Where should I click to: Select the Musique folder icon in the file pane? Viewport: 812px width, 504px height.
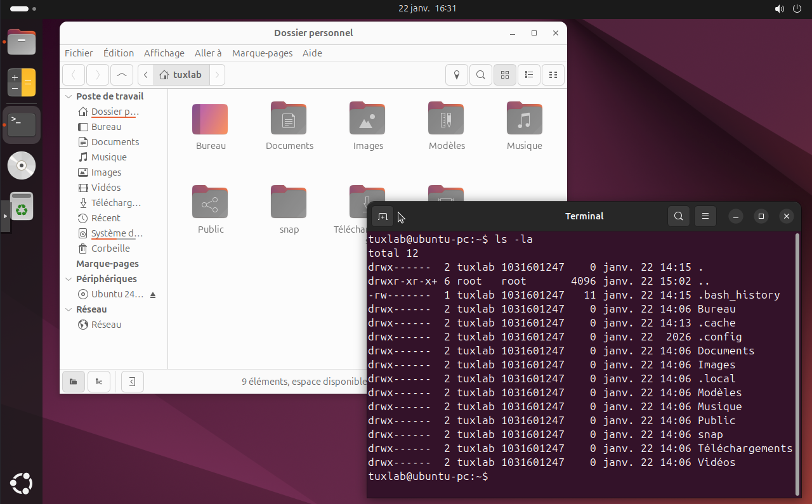pyautogui.click(x=525, y=119)
